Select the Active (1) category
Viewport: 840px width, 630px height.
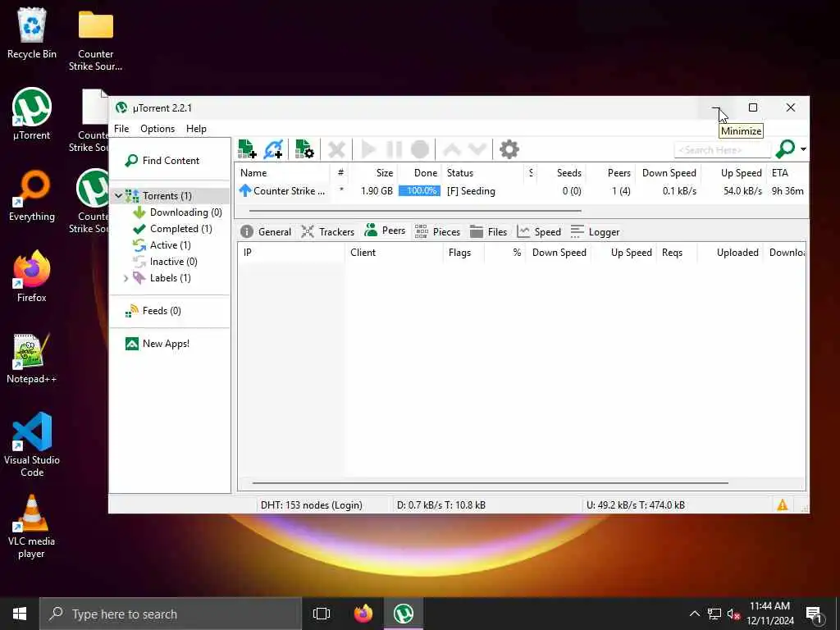162,244
